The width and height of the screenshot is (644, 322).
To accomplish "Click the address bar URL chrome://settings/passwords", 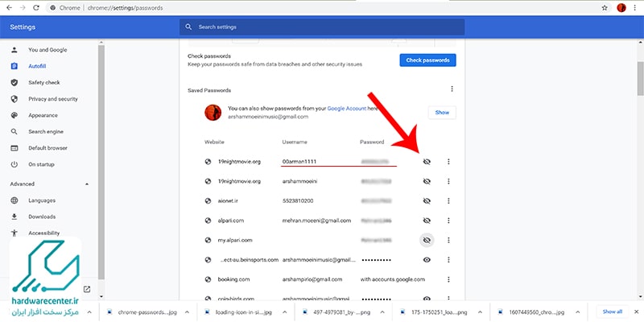I will point(125,8).
